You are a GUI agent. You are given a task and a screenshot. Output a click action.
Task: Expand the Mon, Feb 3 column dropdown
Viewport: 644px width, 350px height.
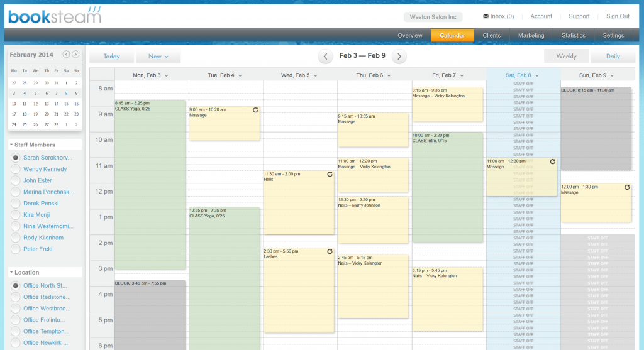167,75
